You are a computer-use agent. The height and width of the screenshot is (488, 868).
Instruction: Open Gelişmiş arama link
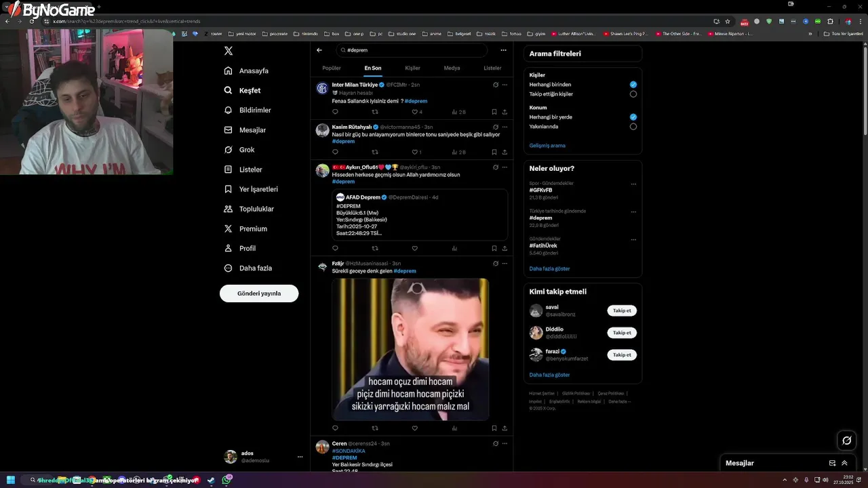coord(547,146)
